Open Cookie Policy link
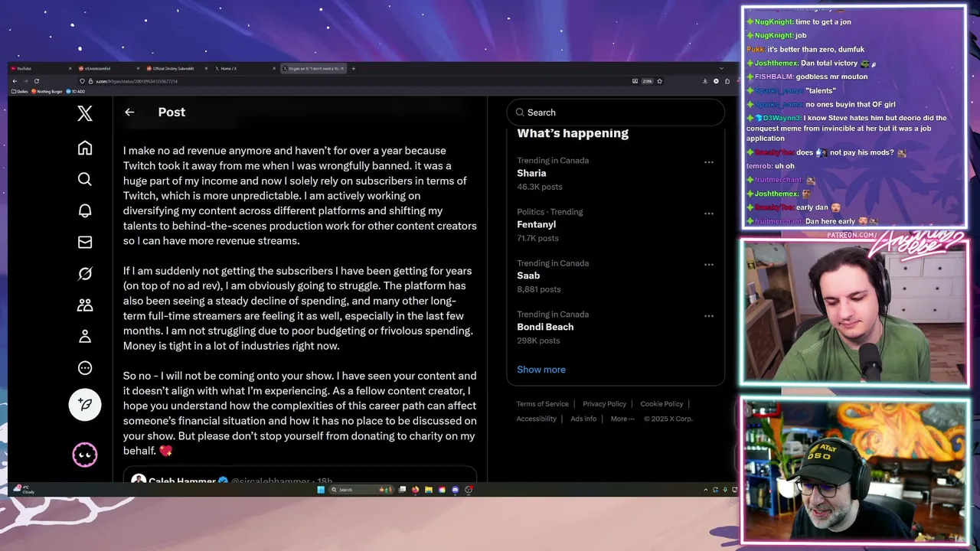Image resolution: width=980 pixels, height=551 pixels. click(661, 404)
